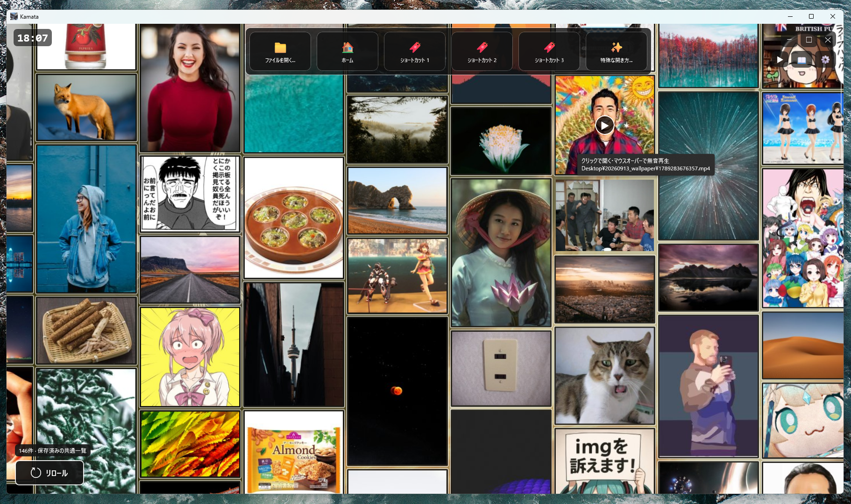Open 特殊な開き方 sparkle icon
This screenshot has width=851, height=504.
(617, 52)
